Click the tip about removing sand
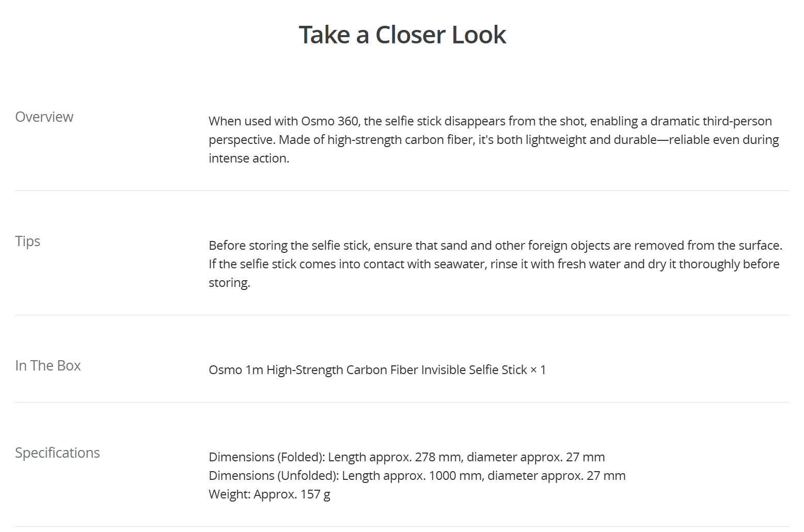This screenshot has width=804, height=532. (x=496, y=246)
